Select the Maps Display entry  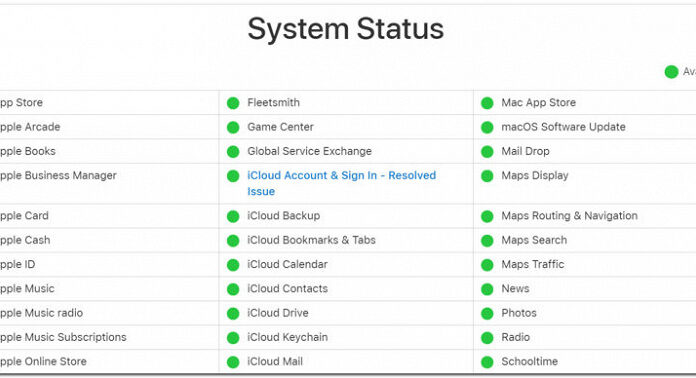coord(534,176)
